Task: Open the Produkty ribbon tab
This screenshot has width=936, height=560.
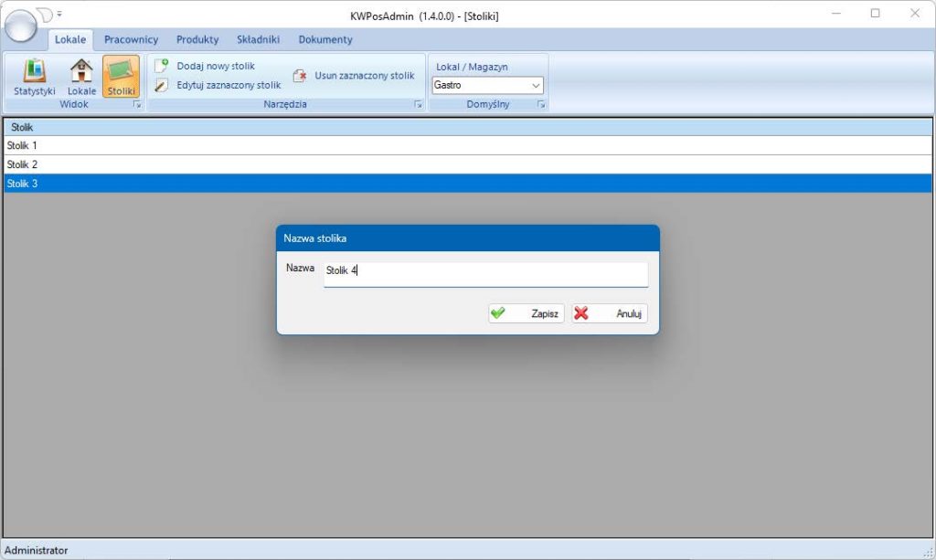Action: (x=197, y=39)
